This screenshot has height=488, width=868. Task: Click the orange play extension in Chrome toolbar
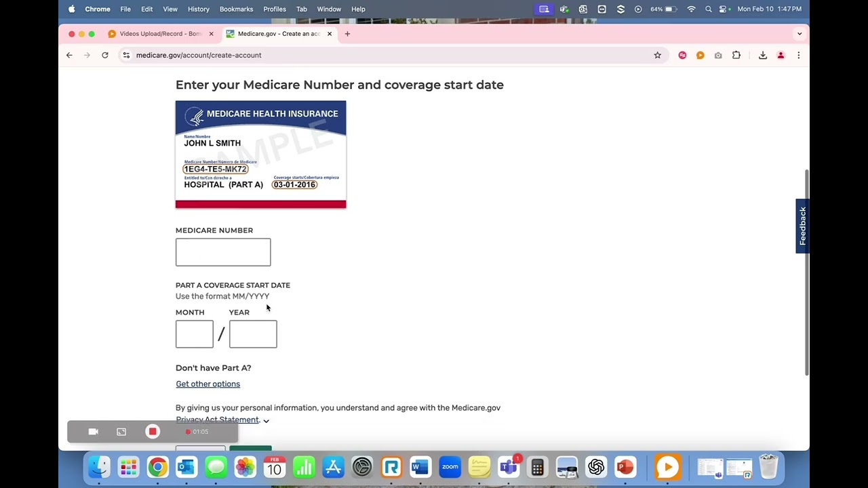(x=700, y=55)
